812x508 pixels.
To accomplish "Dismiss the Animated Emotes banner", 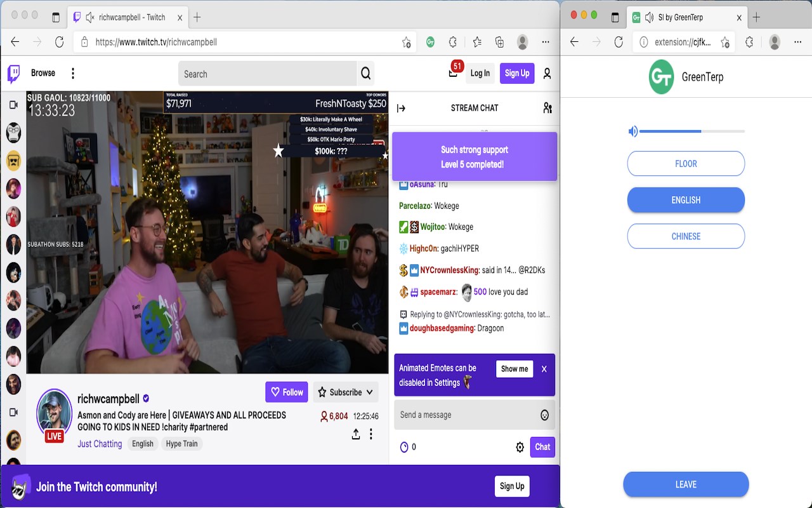I will click(x=544, y=369).
